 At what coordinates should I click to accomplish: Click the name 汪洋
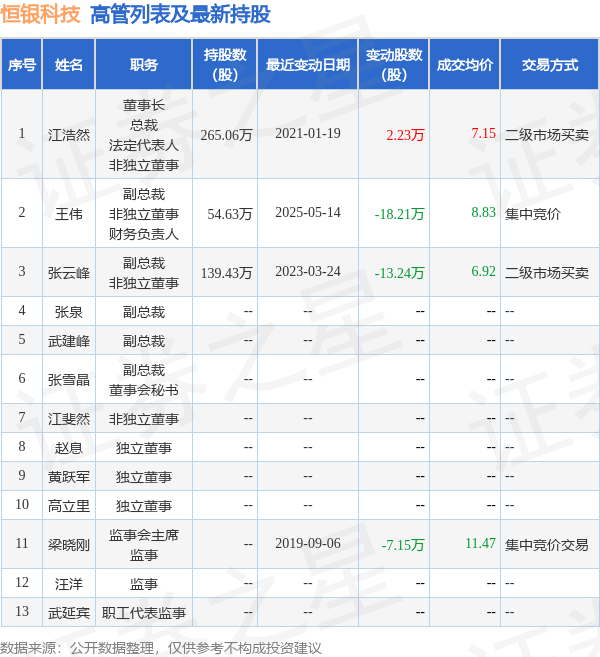69,584
